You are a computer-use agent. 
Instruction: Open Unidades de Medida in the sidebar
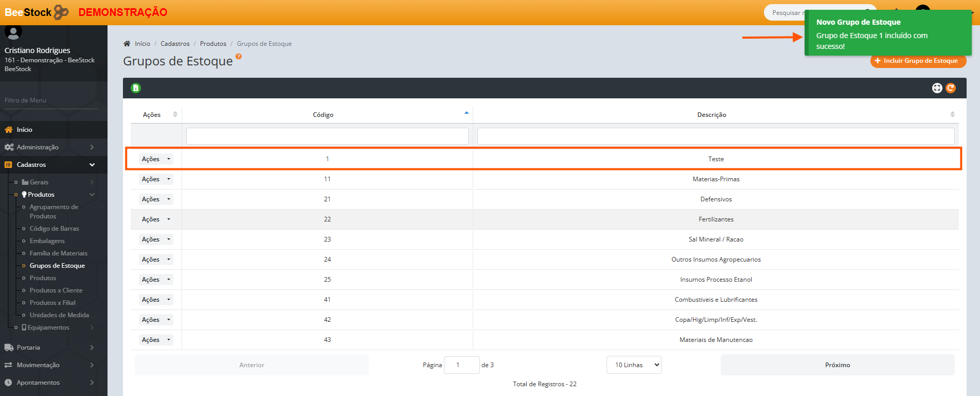click(x=59, y=315)
